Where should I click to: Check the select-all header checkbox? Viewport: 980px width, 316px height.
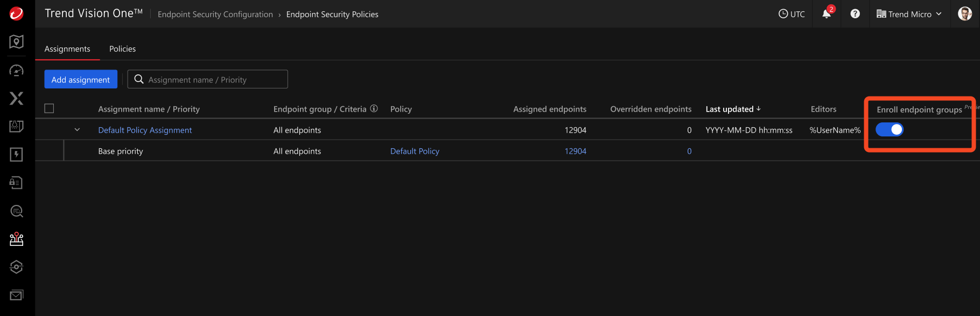coord(49,108)
